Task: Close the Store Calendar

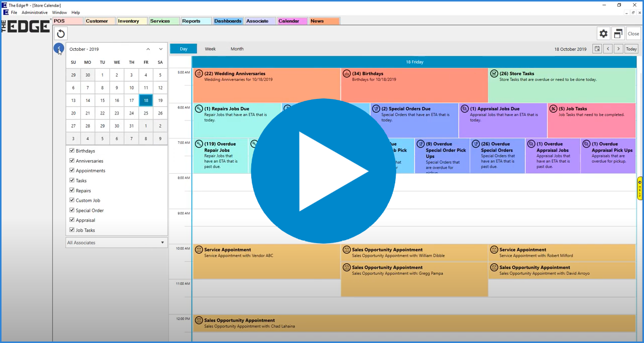Action: 633,34
